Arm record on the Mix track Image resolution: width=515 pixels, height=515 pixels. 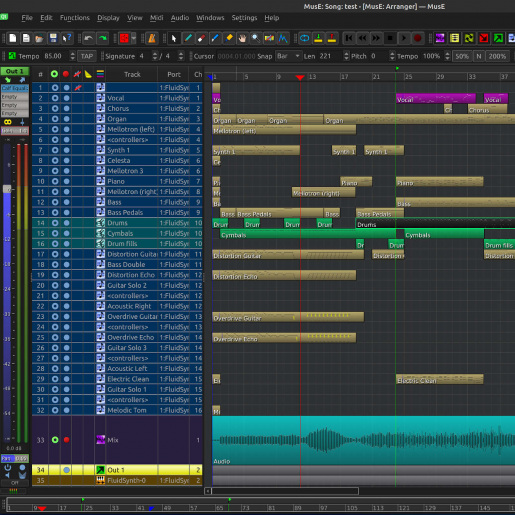point(66,440)
